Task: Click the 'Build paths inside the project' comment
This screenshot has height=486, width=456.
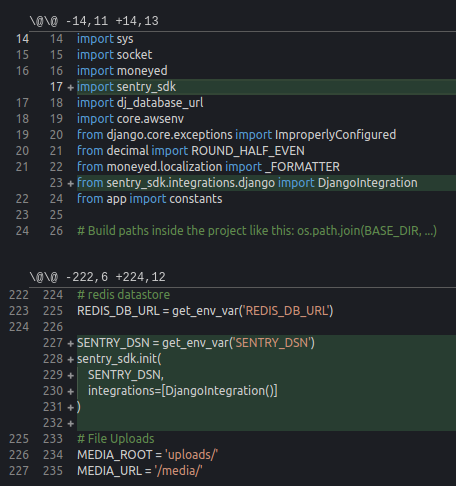Action: tap(257, 231)
